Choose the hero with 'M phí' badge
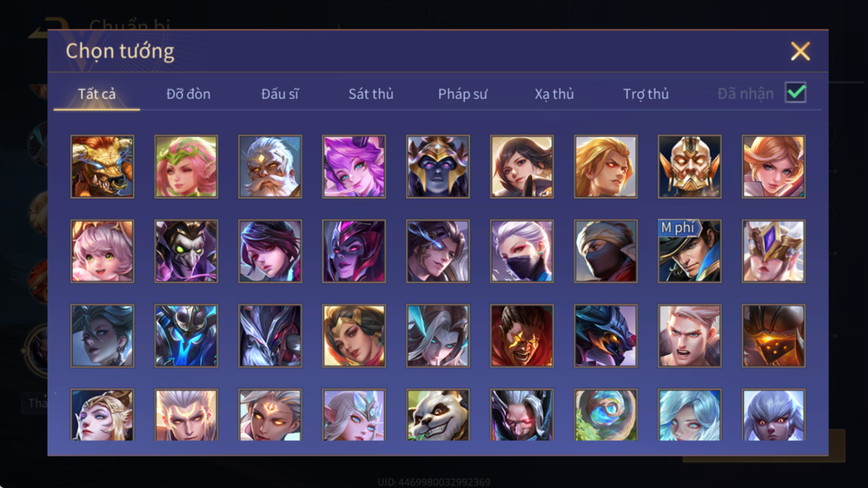 point(690,251)
